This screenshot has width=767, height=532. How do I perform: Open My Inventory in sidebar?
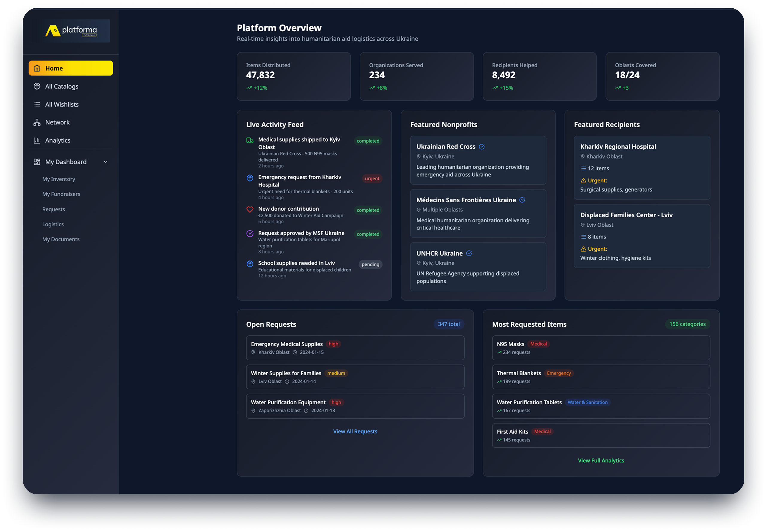pyautogui.click(x=59, y=179)
